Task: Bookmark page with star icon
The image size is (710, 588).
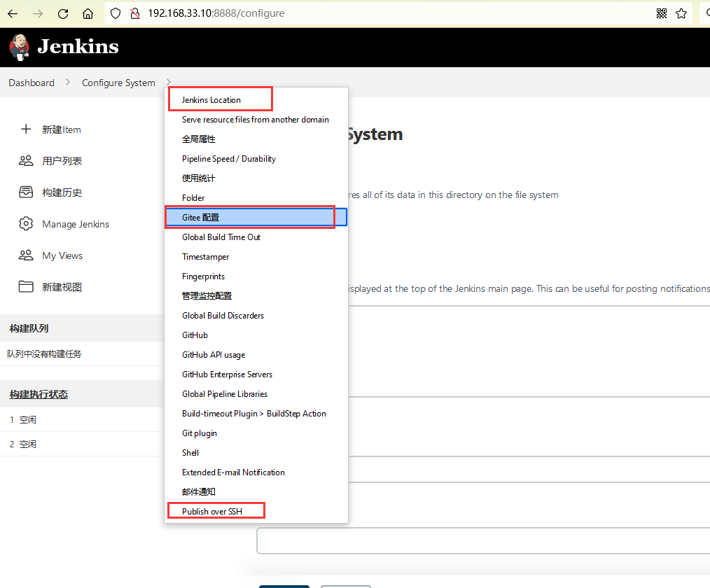Action: click(681, 13)
